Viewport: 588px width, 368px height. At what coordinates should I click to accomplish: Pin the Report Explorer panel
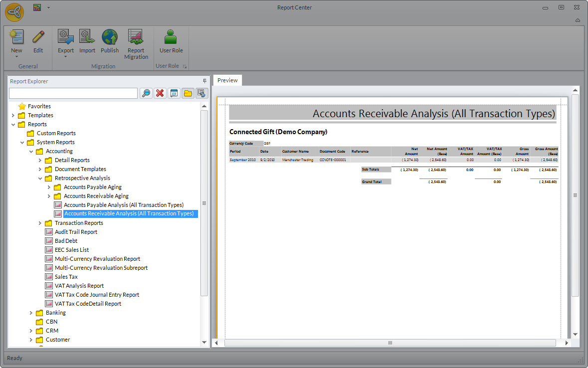tap(204, 81)
